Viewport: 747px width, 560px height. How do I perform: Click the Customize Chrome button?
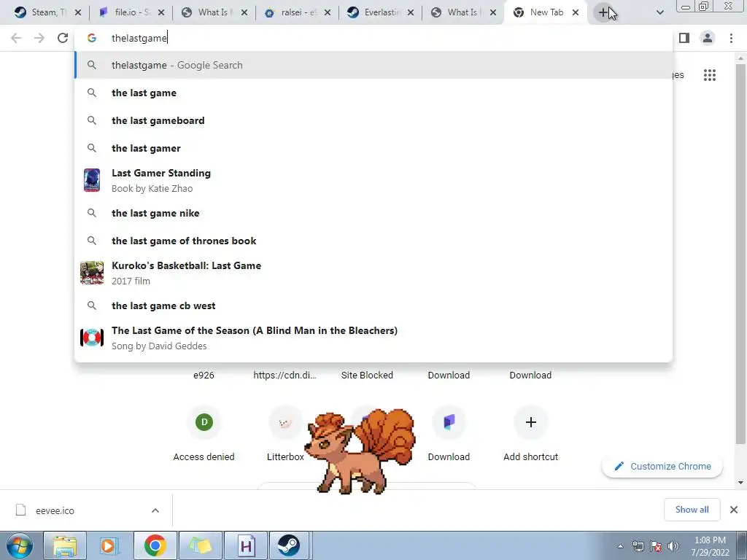pyautogui.click(x=662, y=466)
